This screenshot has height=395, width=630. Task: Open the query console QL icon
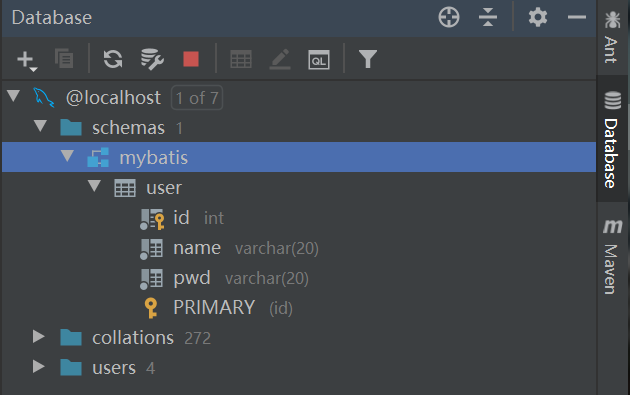[x=319, y=60]
